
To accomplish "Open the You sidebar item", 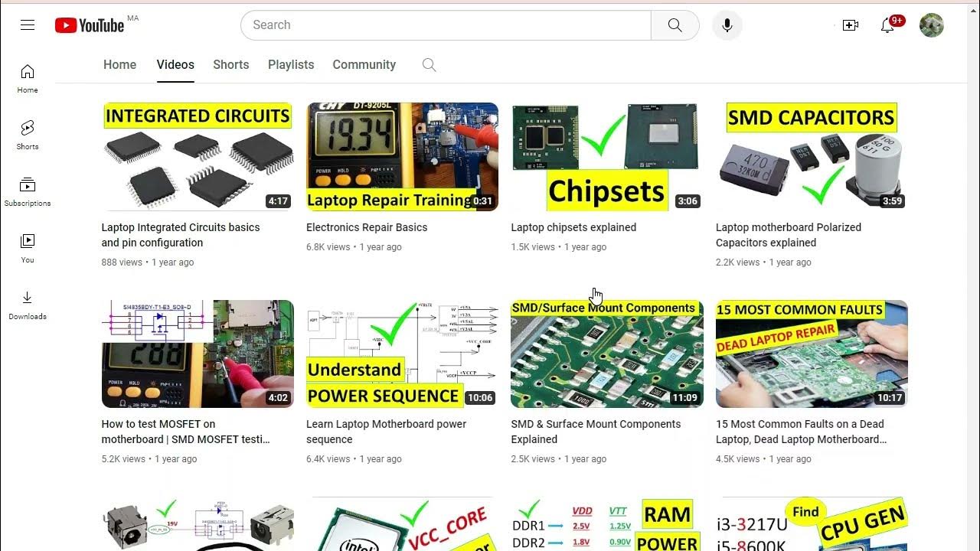I will tap(28, 249).
